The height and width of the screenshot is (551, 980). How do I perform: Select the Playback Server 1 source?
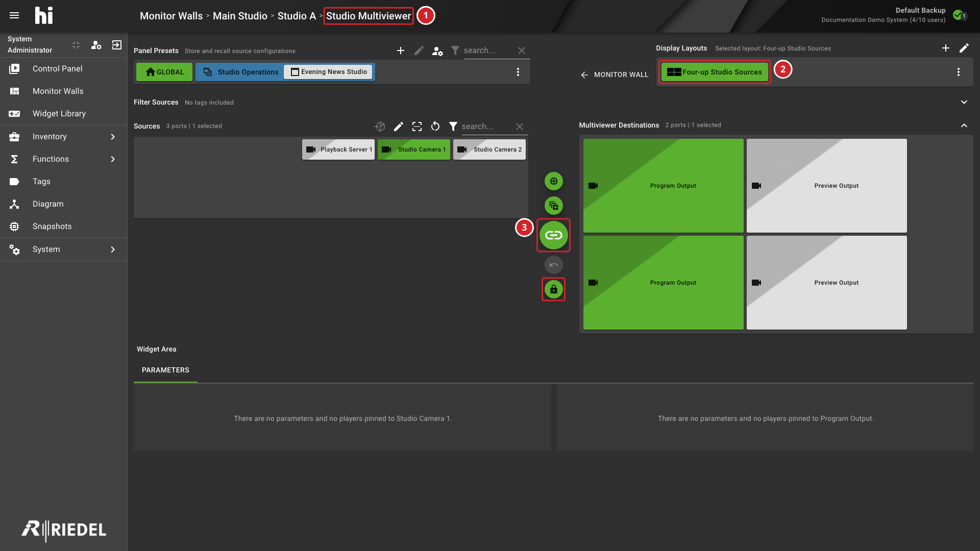tap(338, 149)
